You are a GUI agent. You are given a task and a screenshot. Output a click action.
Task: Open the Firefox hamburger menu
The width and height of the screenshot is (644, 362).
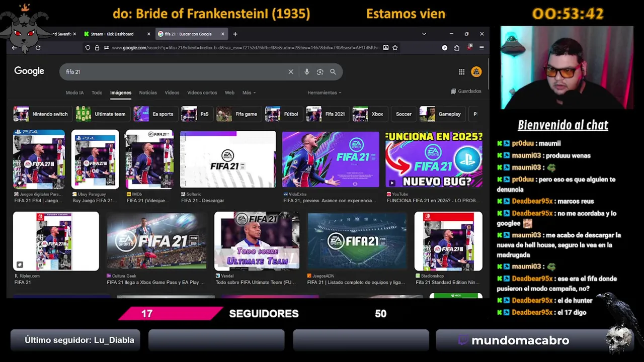(x=481, y=48)
